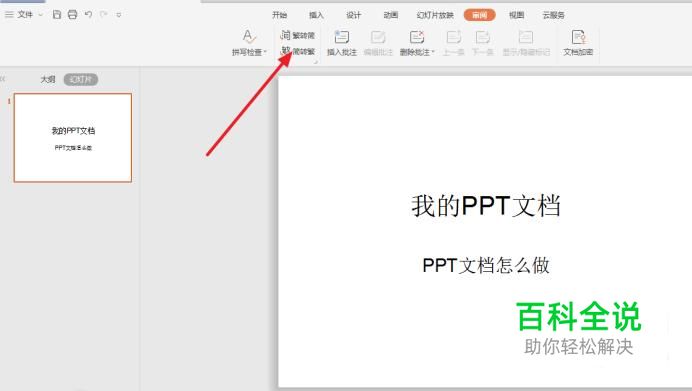Click the 上一条 previous comment icon

click(x=454, y=37)
